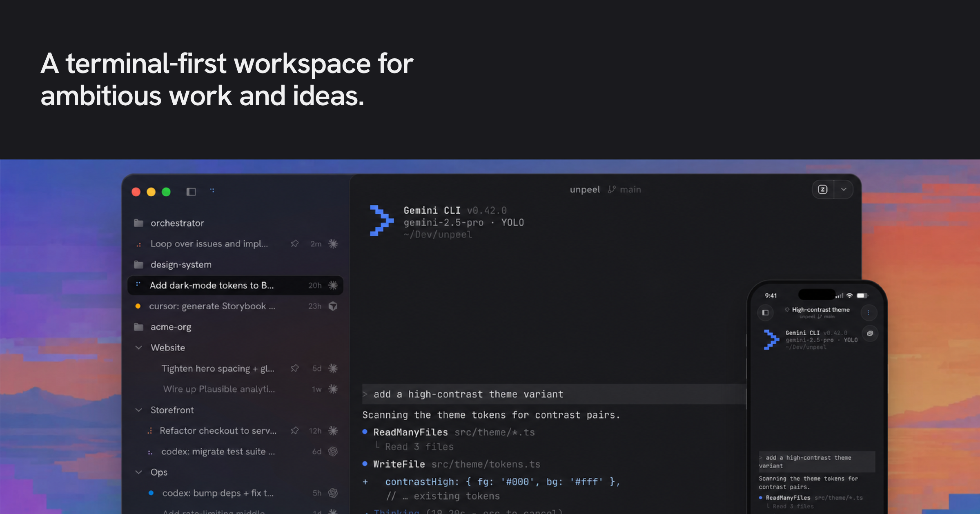Click the Gemini logo in phone window
980x514 pixels.
771,339
